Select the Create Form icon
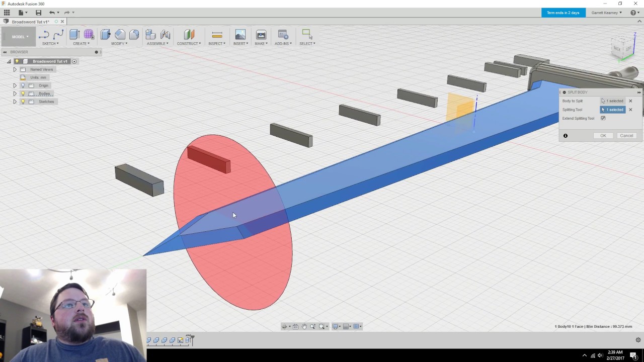 pyautogui.click(x=89, y=34)
